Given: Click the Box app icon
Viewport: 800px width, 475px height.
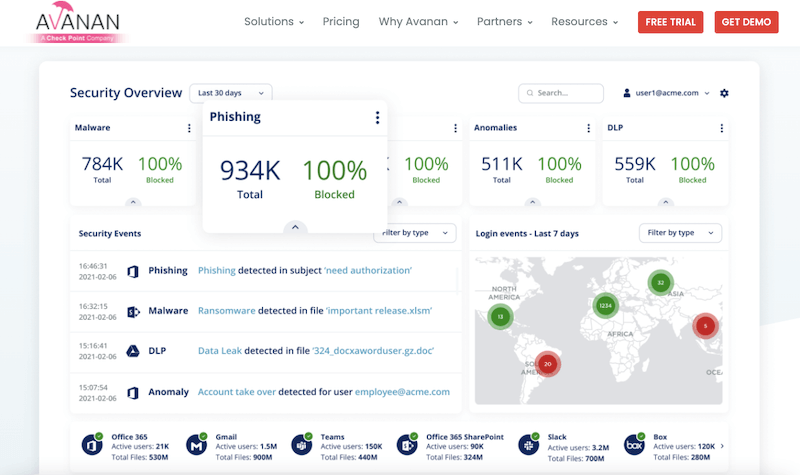Looking at the screenshot, I should click(x=635, y=445).
